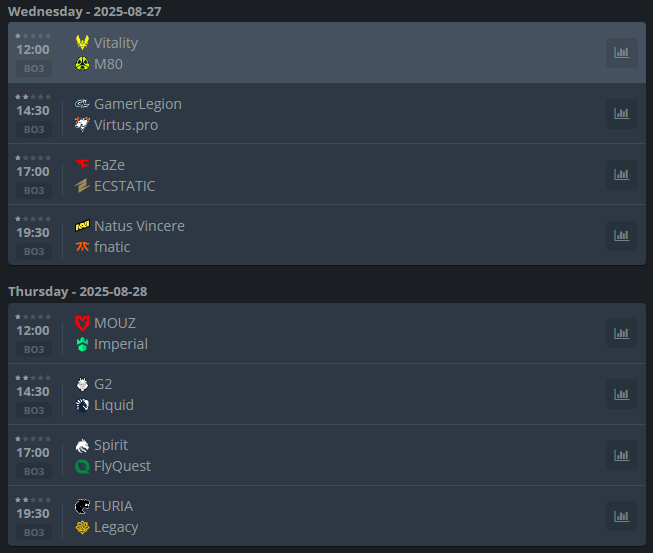Viewport: 653px width, 553px height.
Task: Open the Liquid team link
Action: tap(114, 405)
